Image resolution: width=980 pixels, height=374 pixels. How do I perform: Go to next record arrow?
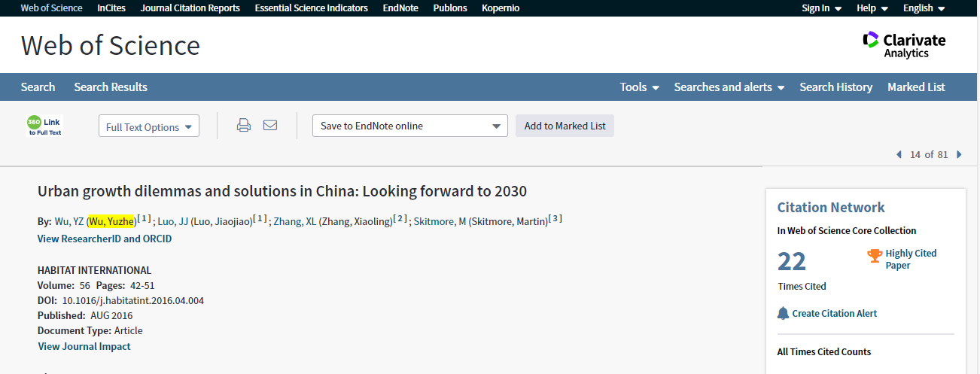pyautogui.click(x=959, y=154)
